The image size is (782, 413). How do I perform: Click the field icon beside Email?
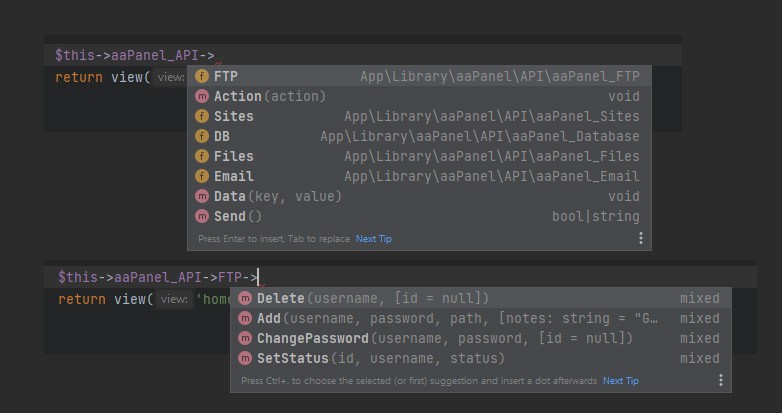click(201, 176)
